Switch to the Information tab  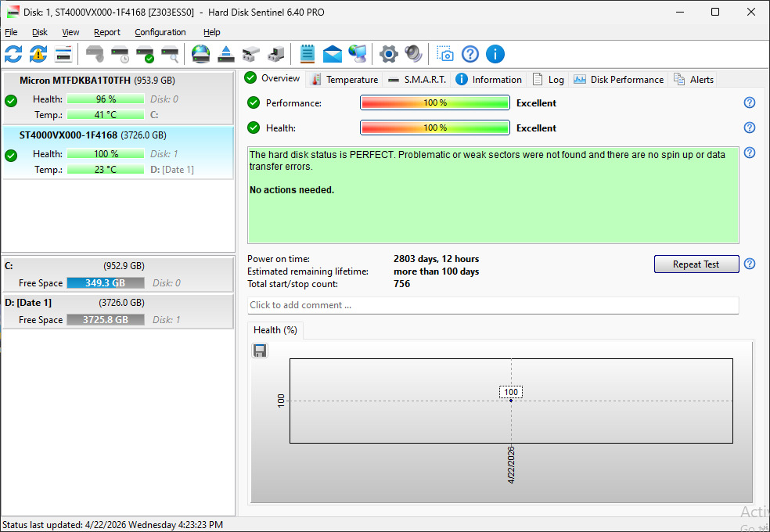[x=488, y=80]
